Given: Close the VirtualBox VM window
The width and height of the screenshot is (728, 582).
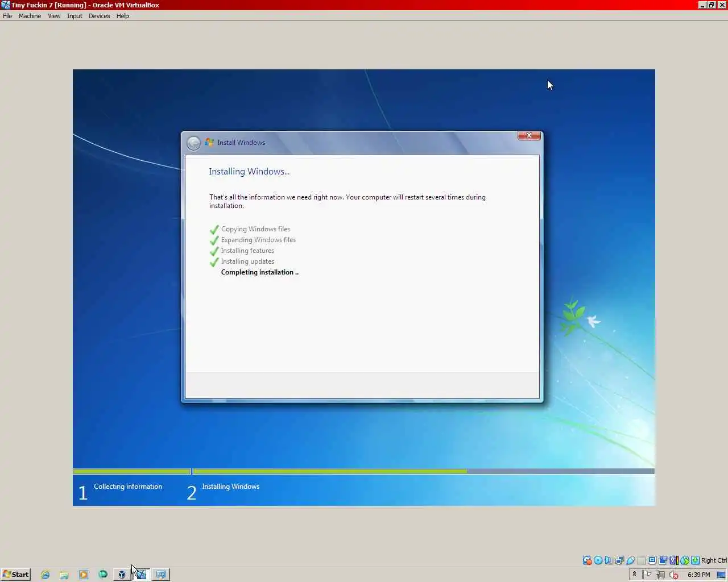Looking at the screenshot, I should point(722,5).
